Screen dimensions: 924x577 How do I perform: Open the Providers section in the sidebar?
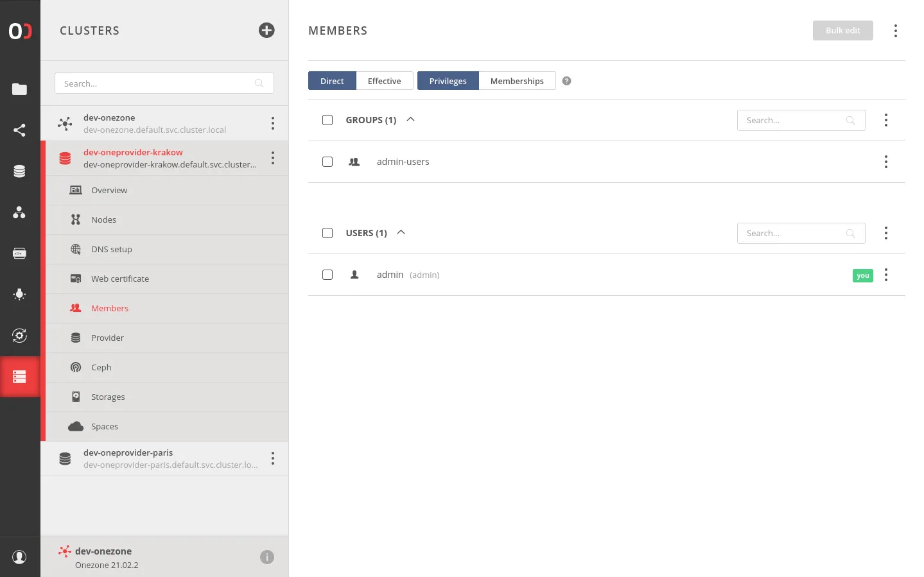point(21,171)
